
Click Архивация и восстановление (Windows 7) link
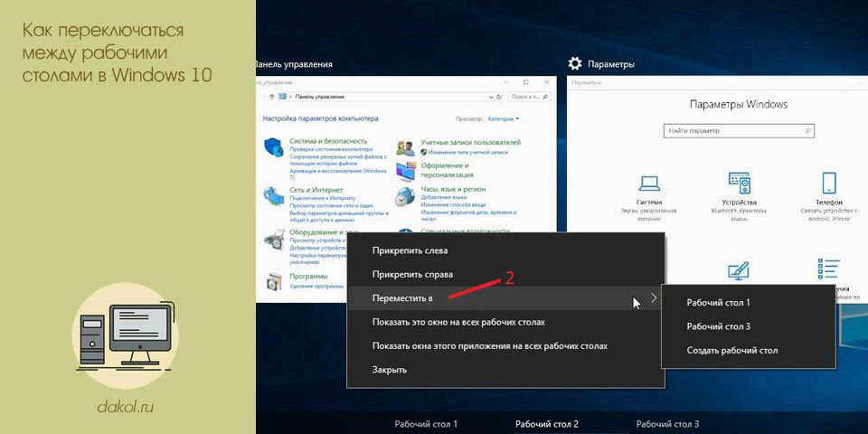(337, 175)
